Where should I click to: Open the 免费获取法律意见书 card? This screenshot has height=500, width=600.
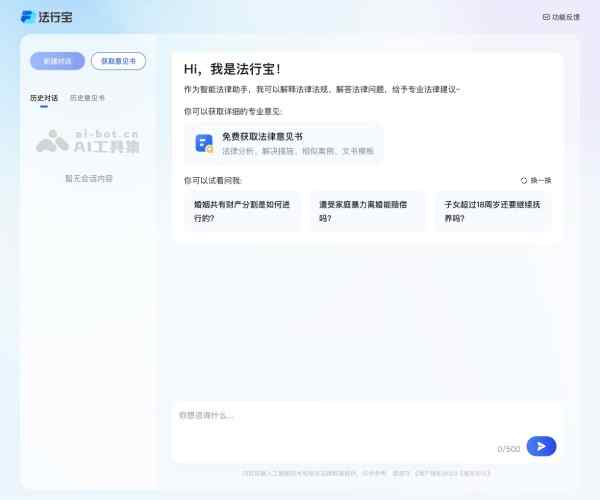click(284, 143)
